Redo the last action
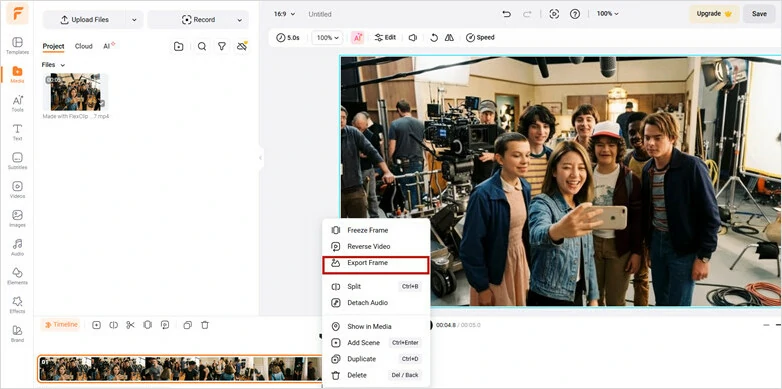Image resolution: width=782 pixels, height=389 pixels. click(527, 14)
